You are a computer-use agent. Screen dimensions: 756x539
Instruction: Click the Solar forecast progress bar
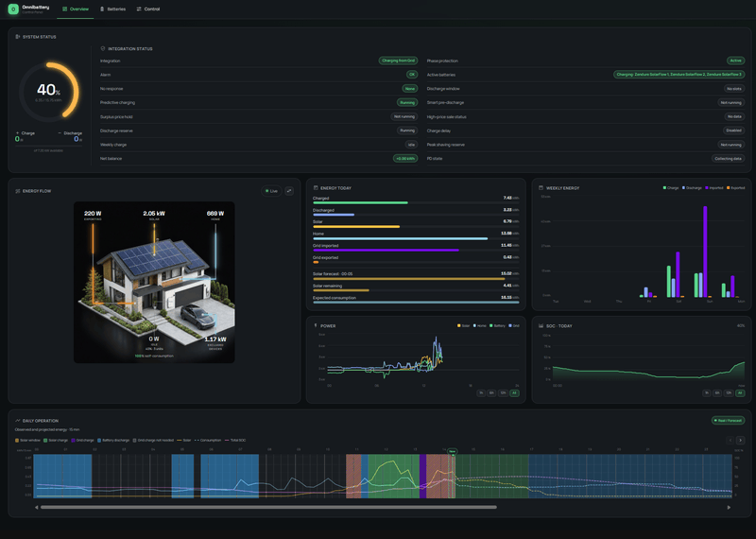pos(416,279)
